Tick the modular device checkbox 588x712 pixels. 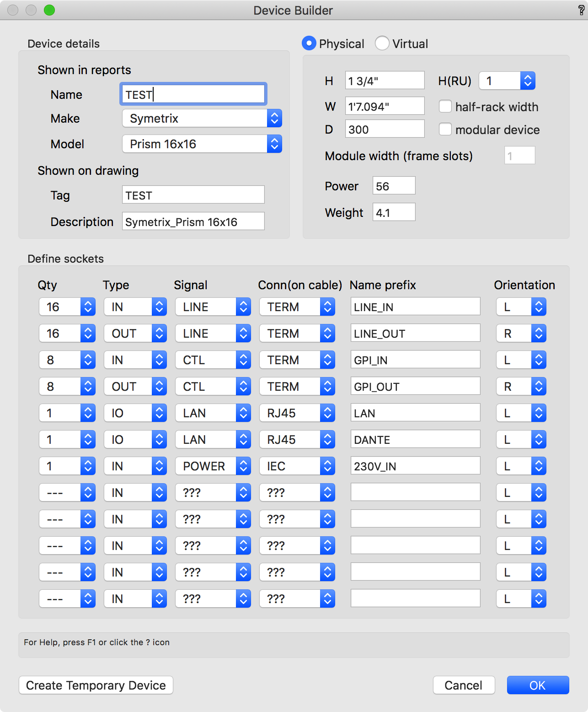(445, 129)
